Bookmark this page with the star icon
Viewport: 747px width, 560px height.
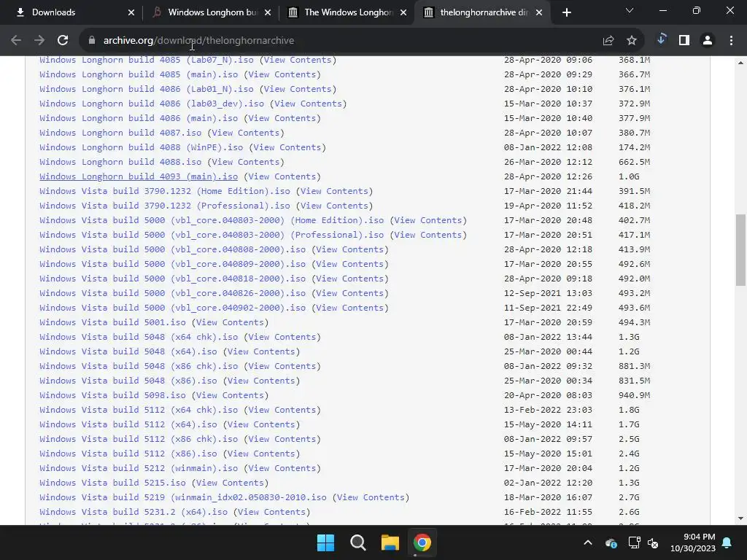click(x=632, y=41)
